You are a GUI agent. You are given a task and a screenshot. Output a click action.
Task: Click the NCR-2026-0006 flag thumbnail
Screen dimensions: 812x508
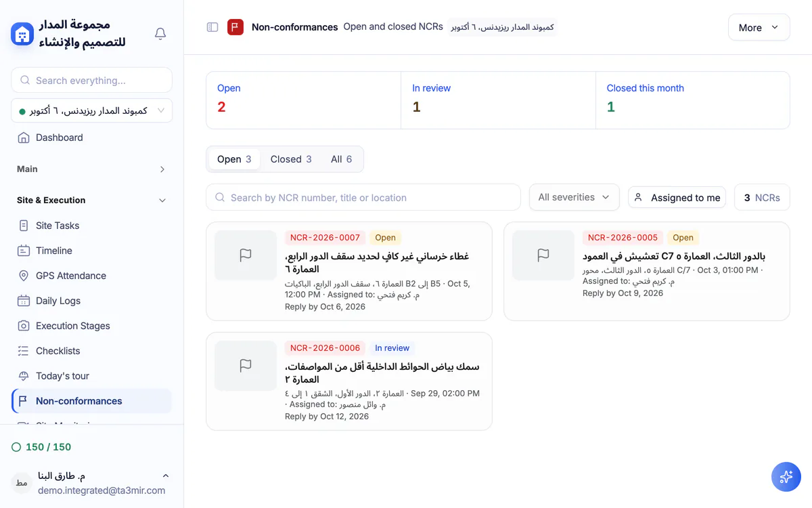[246, 366]
